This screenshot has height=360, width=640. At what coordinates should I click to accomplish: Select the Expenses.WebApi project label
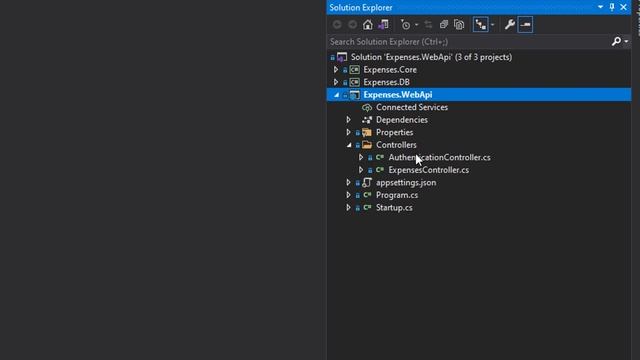(398, 95)
